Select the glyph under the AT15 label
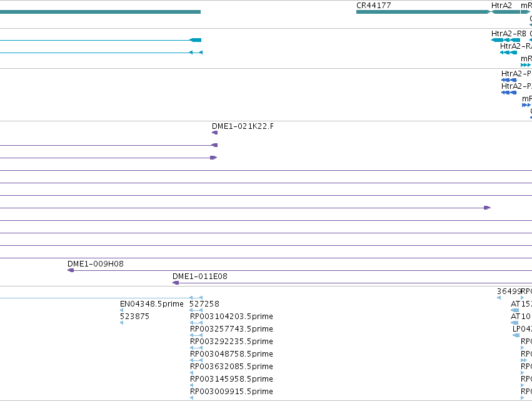The height and width of the screenshot is (401, 532). click(514, 310)
